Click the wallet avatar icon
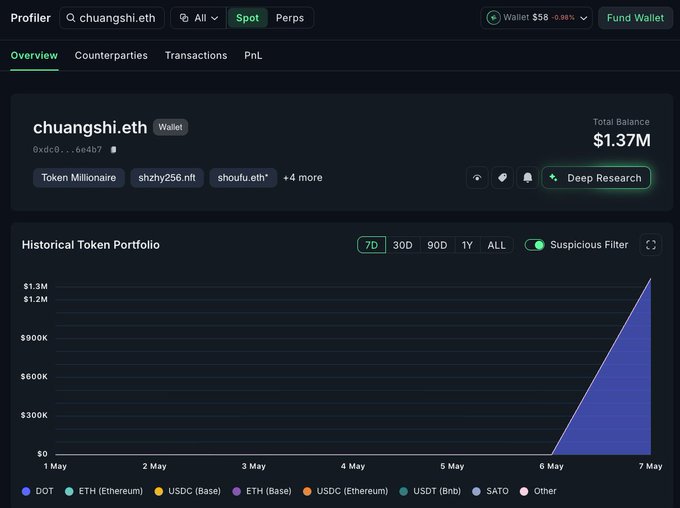This screenshot has width=680, height=508. [493, 18]
